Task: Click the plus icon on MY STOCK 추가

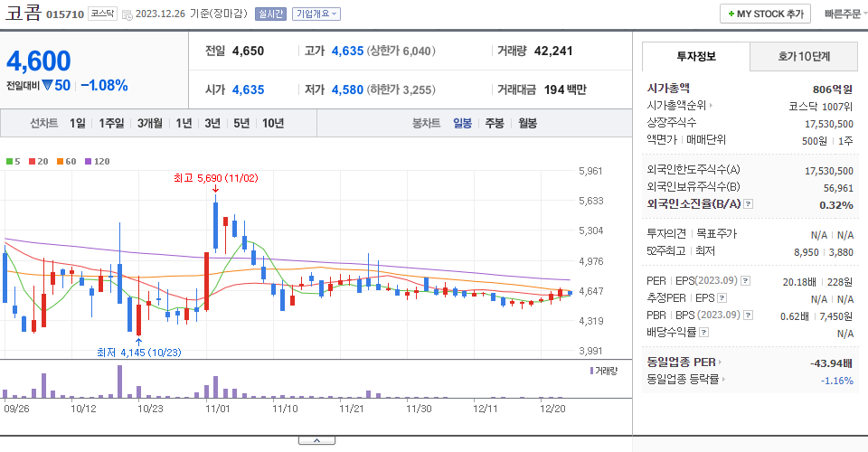Action: click(x=731, y=14)
